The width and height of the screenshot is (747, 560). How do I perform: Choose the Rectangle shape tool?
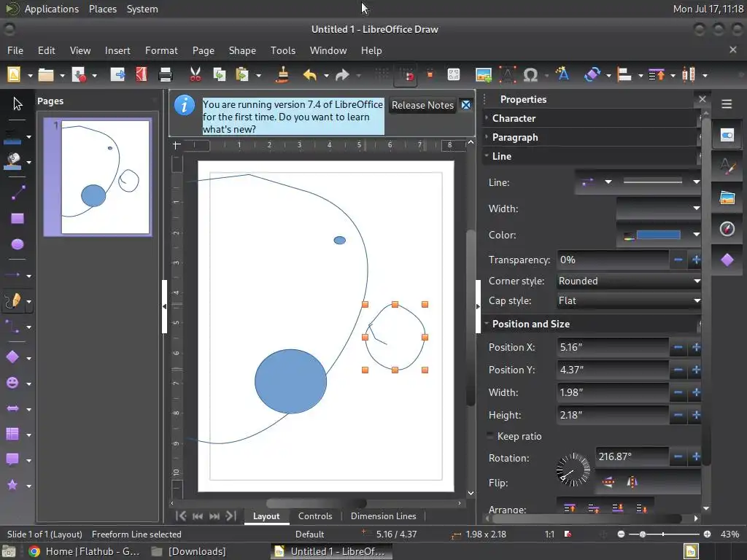18,219
